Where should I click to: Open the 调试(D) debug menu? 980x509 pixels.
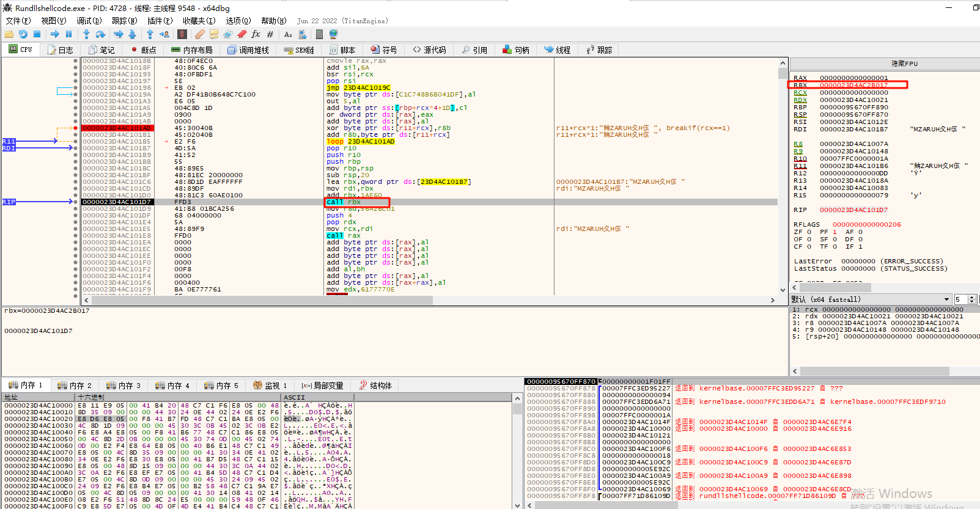88,21
